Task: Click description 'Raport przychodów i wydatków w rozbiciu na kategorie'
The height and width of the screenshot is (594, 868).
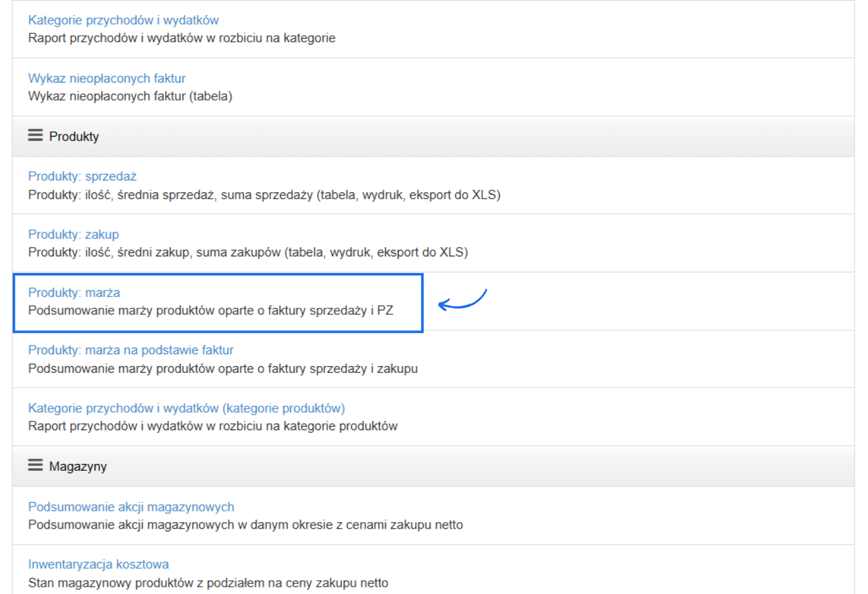Action: [182, 38]
